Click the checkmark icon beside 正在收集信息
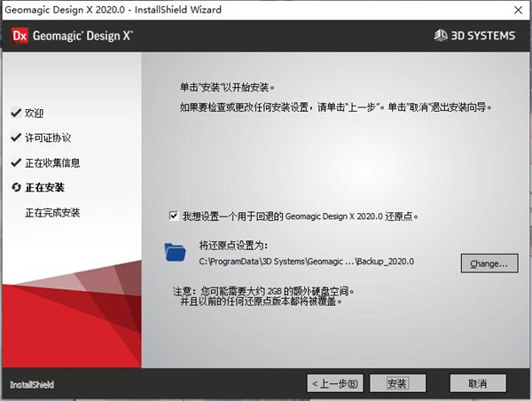The height and width of the screenshot is (401, 532). pyautogui.click(x=15, y=163)
